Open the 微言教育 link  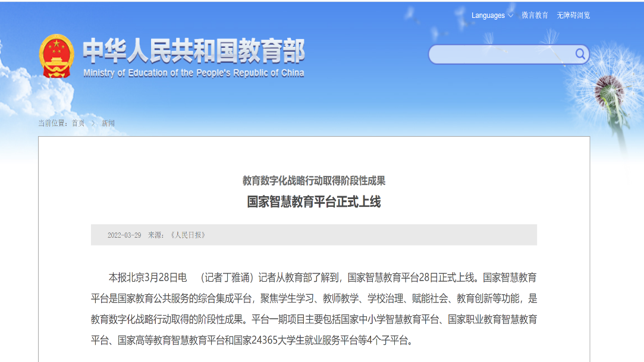coord(535,15)
